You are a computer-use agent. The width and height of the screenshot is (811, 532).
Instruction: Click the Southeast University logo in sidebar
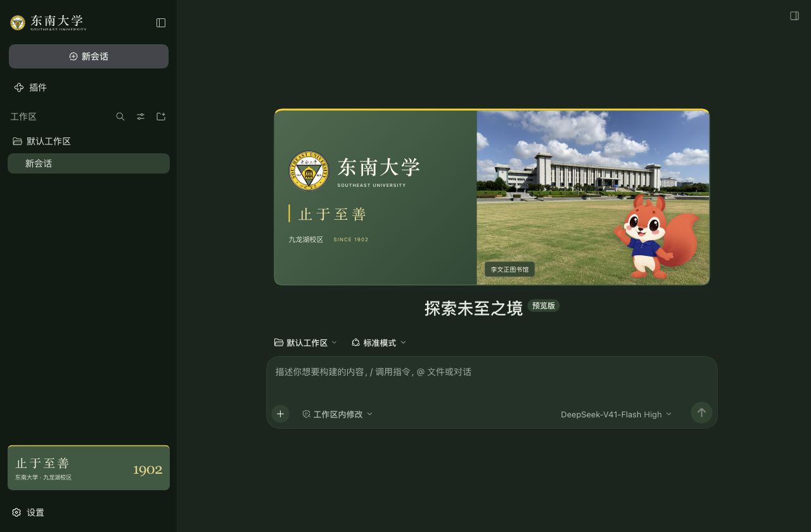click(x=48, y=23)
